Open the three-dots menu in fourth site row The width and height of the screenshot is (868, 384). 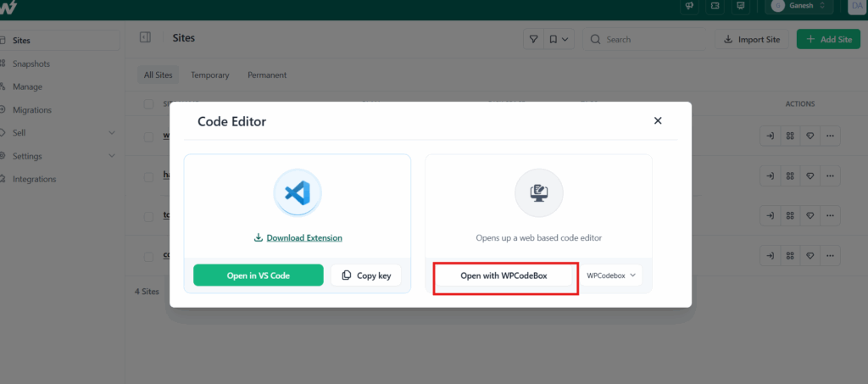click(x=830, y=256)
